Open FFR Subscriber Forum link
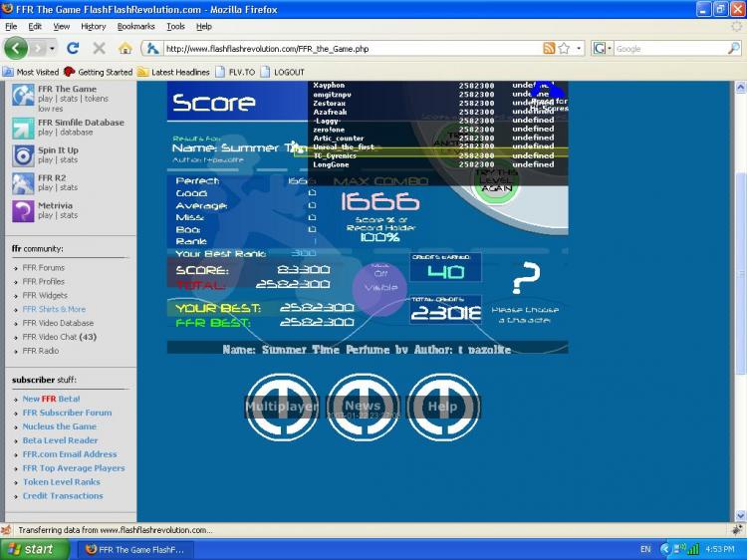Image resolution: width=747 pixels, height=560 pixels. point(67,413)
